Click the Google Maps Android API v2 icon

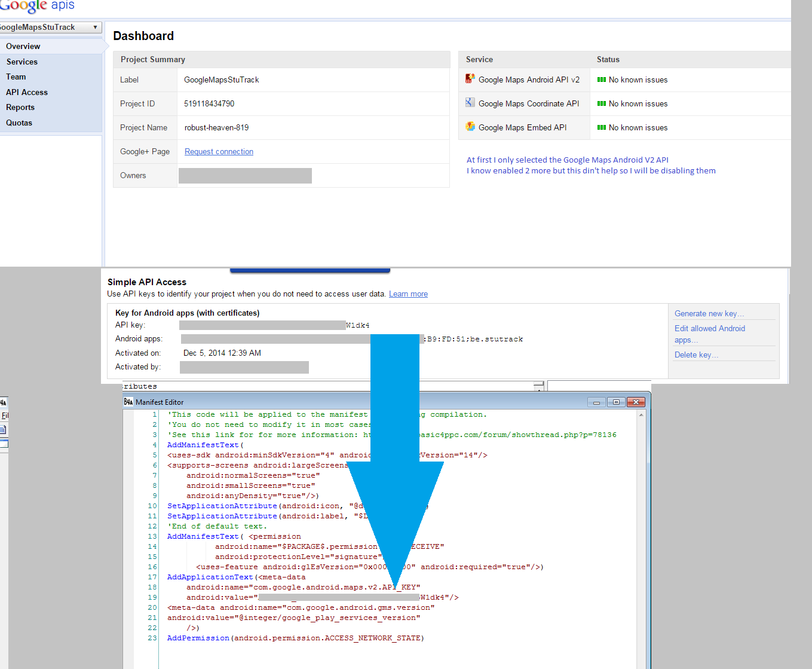[470, 79]
